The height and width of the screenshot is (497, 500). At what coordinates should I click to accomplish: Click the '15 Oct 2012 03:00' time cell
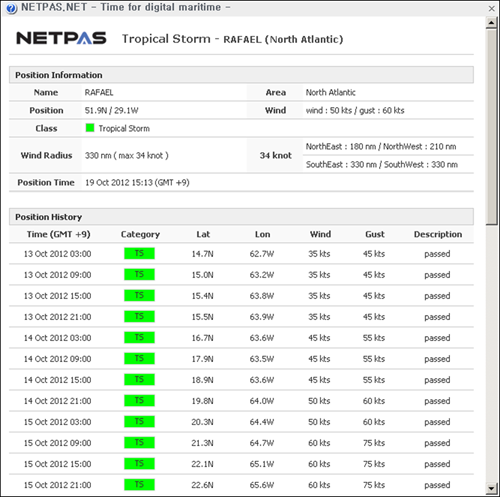[57, 422]
